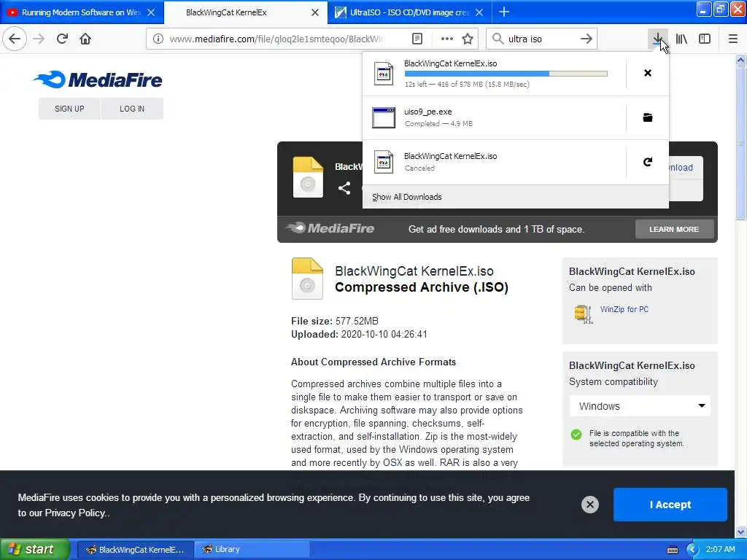The width and height of the screenshot is (747, 560).
Task: Close the UltraISO tab
Action: tap(479, 12)
